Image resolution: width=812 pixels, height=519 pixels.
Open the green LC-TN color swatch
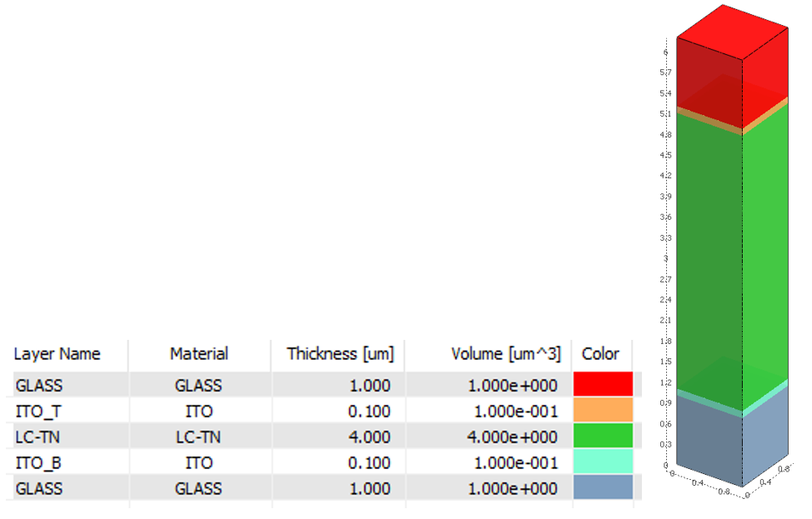pos(603,437)
